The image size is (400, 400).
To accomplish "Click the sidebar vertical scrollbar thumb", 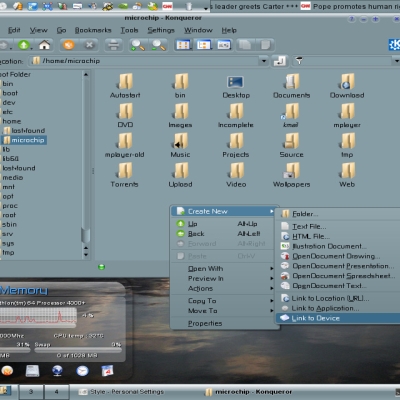I will [86, 236].
